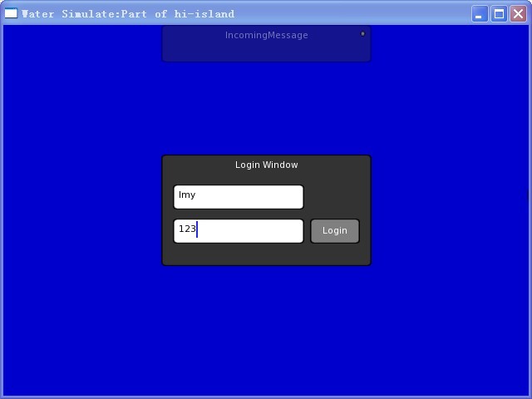Viewport: 532px width, 399px height.
Task: Focus the username field containing lmy
Action: 239,197
